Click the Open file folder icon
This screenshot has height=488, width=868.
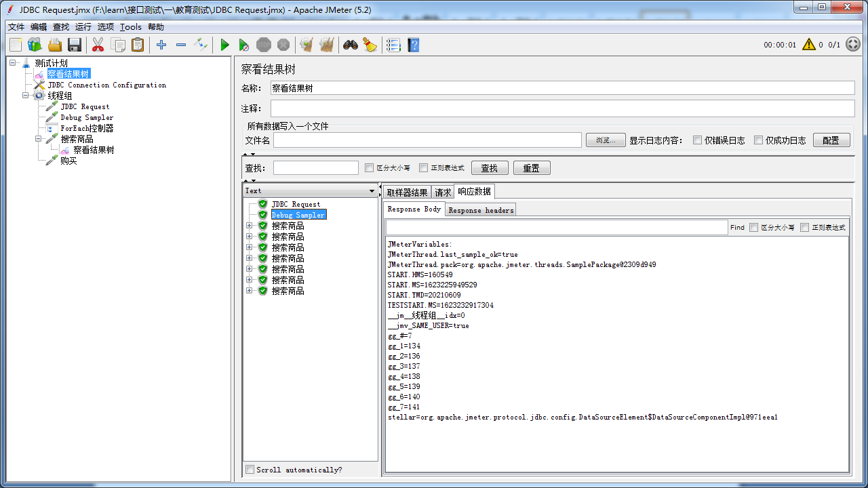coord(55,45)
